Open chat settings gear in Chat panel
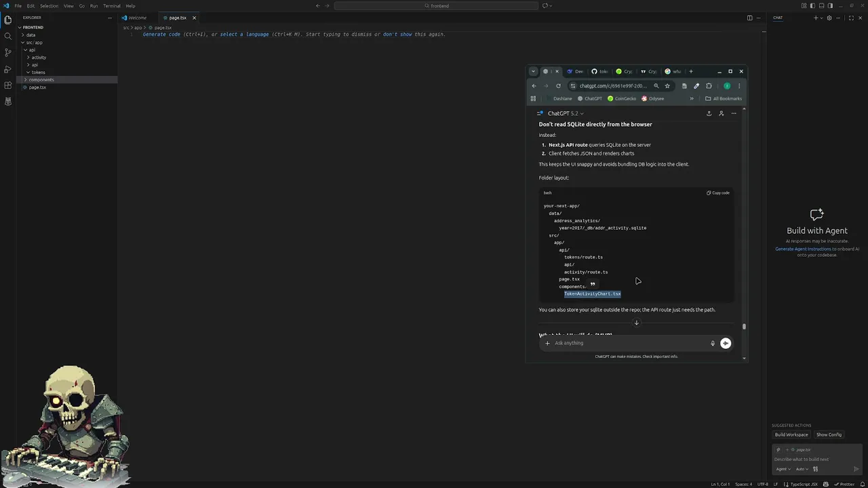Screen dimensions: 868x488 pos(829,18)
